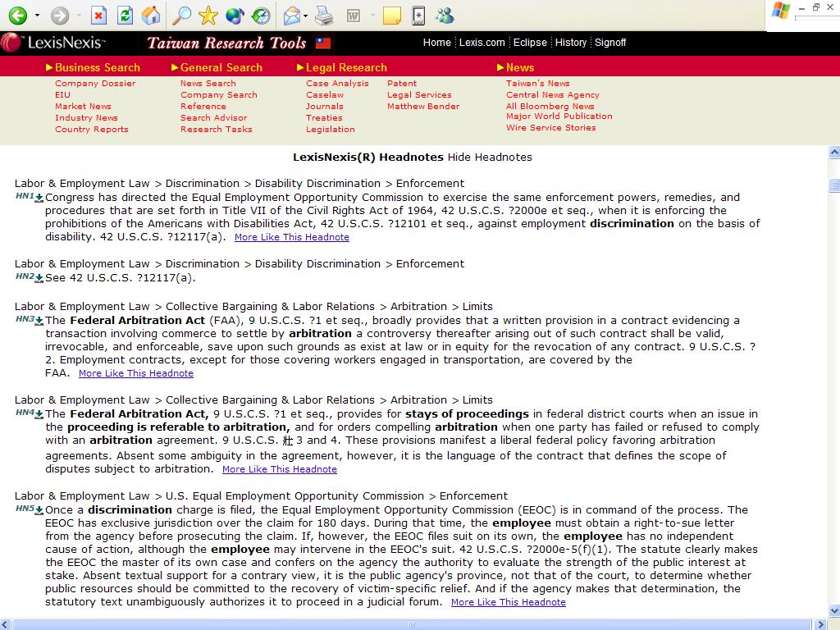The image size is (840, 630).
Task: Click the Home link in black header
Action: (x=437, y=43)
